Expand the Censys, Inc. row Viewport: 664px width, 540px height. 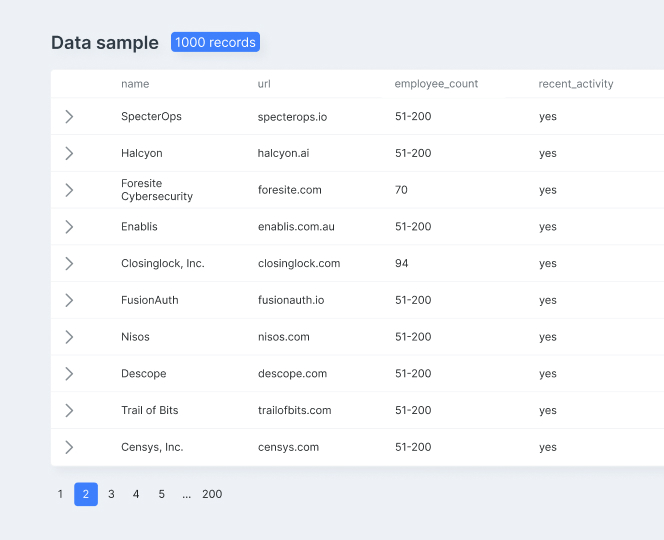point(69,447)
